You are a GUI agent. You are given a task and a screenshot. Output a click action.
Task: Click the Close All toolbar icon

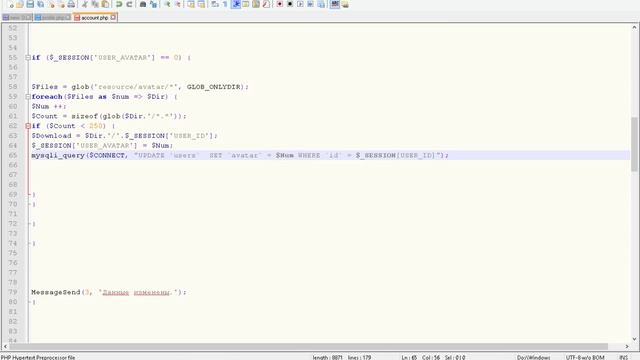coord(61,4)
